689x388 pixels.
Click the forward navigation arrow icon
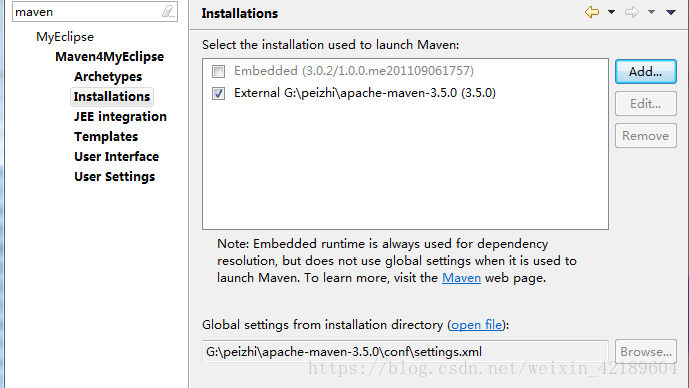[632, 12]
